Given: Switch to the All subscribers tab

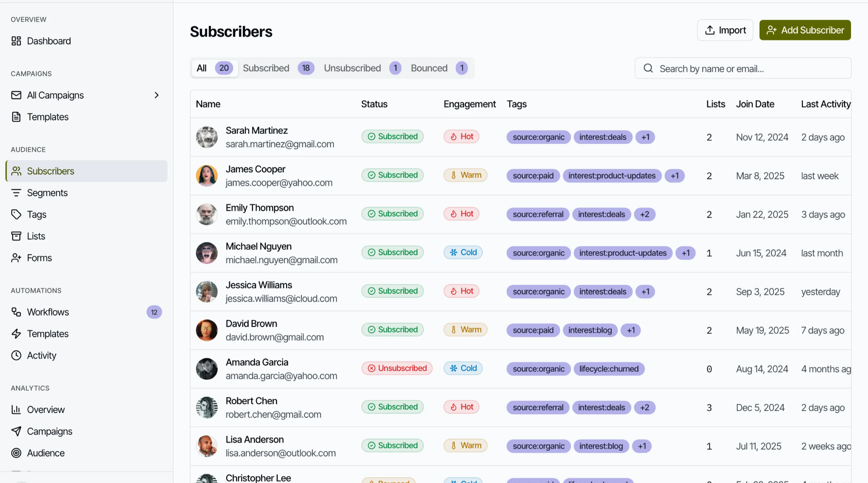Looking at the screenshot, I should (x=215, y=68).
